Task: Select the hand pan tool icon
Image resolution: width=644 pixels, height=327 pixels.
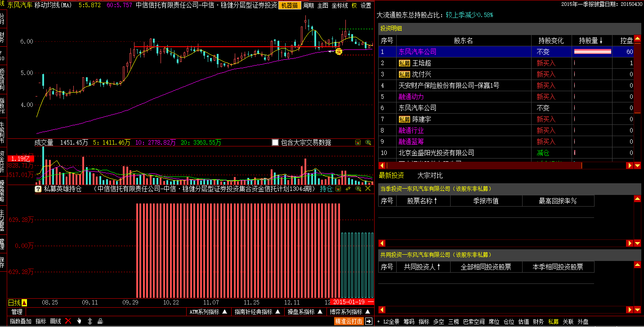Action: pos(79,321)
